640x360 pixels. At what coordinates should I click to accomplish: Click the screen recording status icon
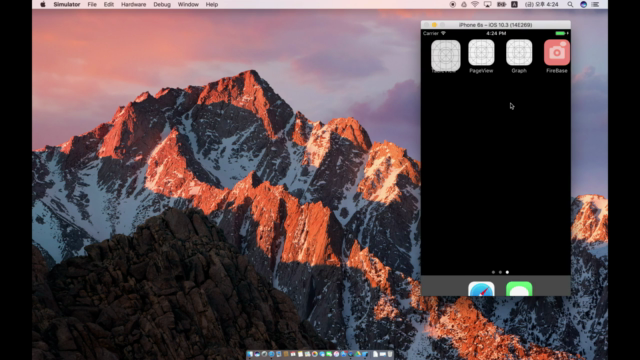453,4
